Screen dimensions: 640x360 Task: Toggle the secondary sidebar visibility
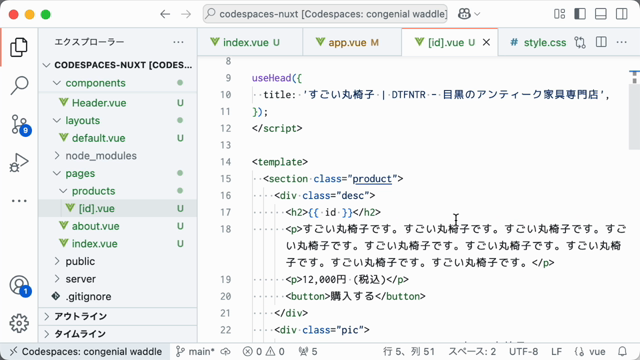click(x=622, y=14)
